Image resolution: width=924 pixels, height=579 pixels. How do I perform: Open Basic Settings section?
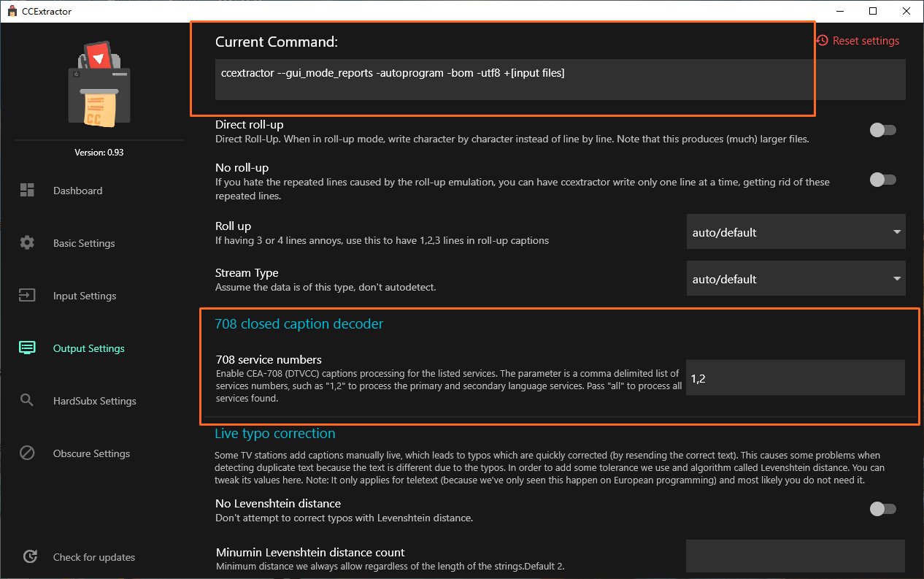point(84,243)
